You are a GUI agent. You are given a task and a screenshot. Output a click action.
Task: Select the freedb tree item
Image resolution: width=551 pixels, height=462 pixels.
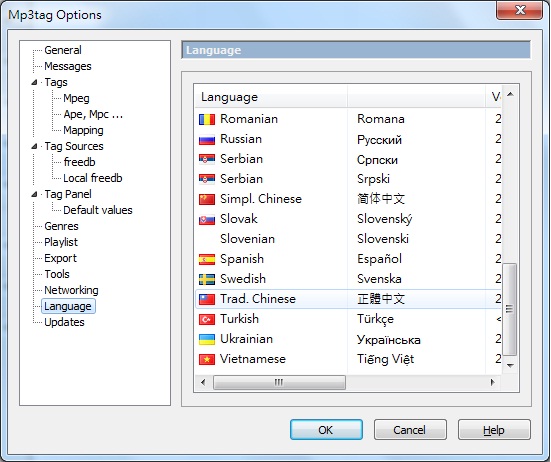[x=79, y=162]
